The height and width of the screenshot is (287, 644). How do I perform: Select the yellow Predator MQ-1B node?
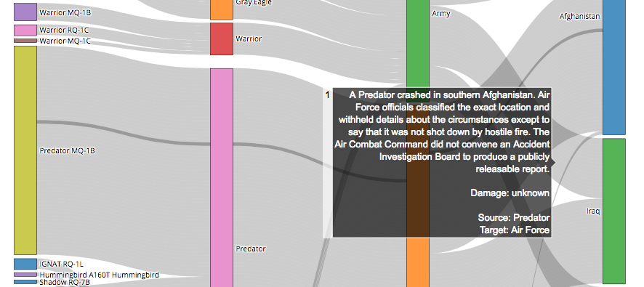(x=25, y=150)
